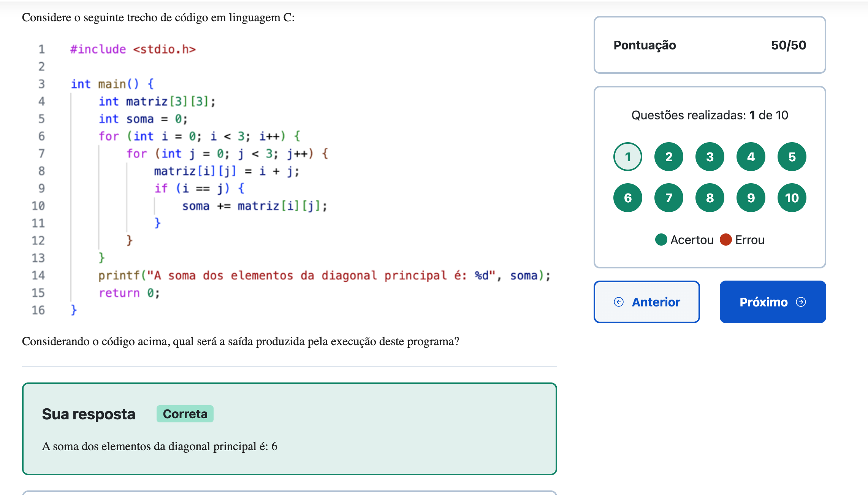Go to question 1 circle
This screenshot has width=868, height=495.
tap(627, 157)
